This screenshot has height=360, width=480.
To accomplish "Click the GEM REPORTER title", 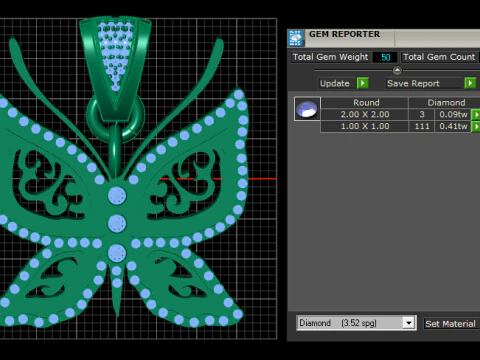I will [x=344, y=34].
